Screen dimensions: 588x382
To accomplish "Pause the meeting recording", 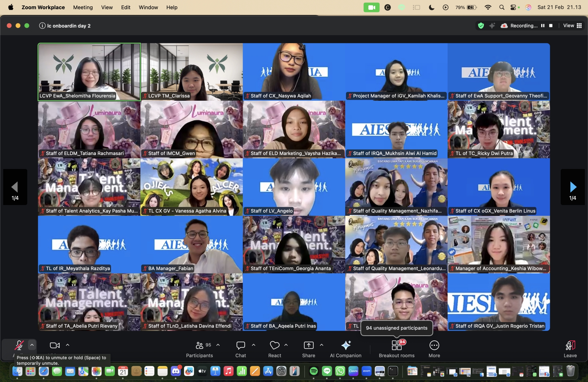I will [543, 26].
